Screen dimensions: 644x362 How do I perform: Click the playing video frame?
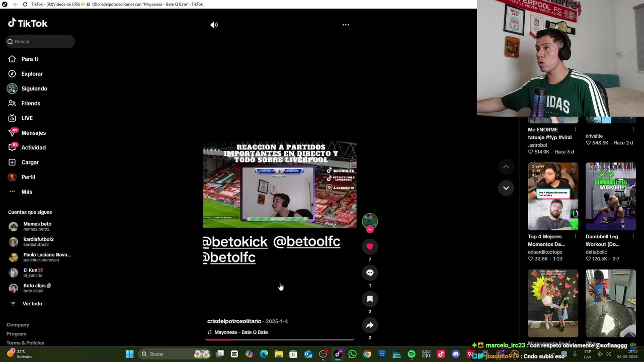pos(280,185)
